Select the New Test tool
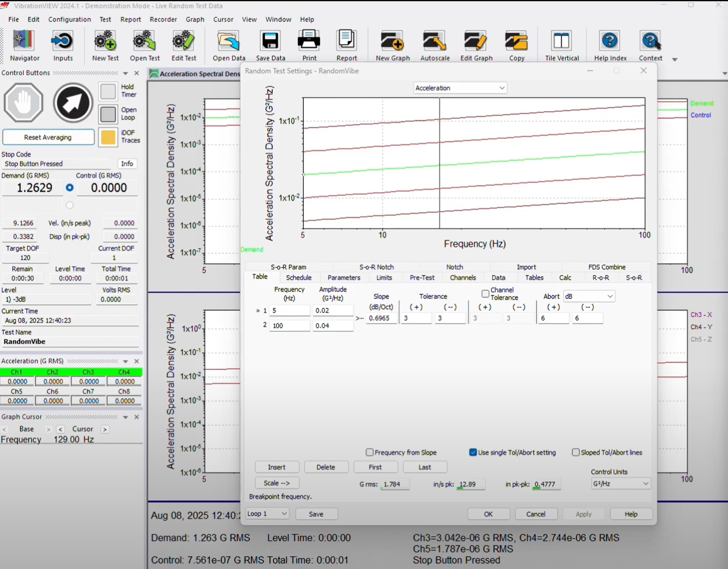 (x=105, y=45)
